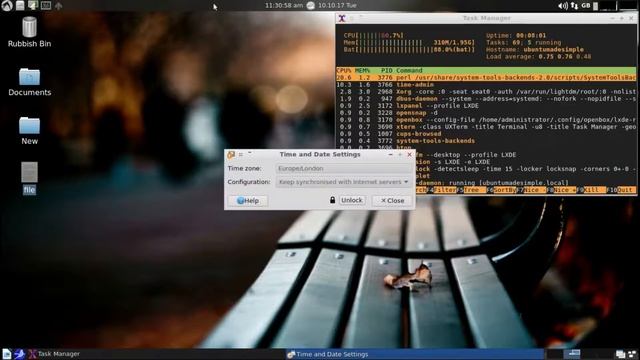Click the CPU usage meter in htop

click(373, 36)
